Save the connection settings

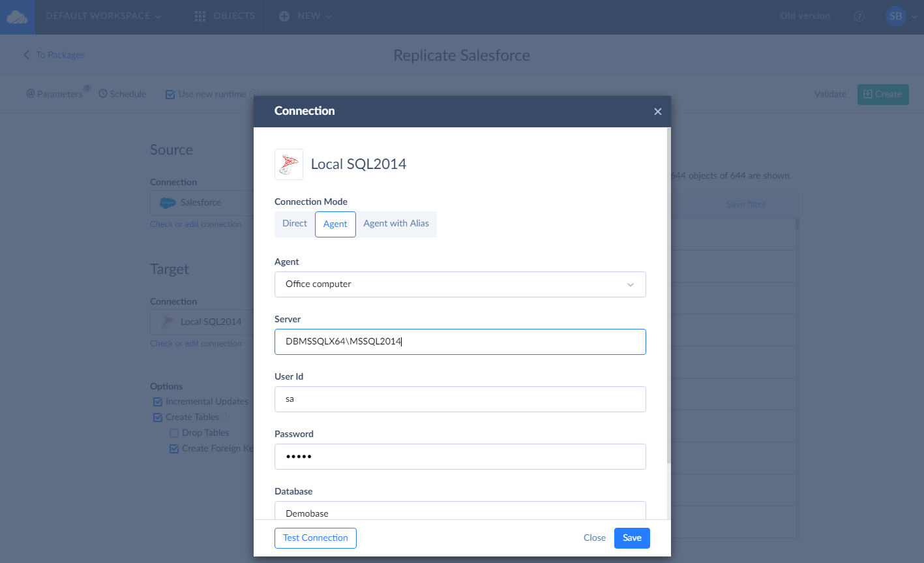tap(632, 538)
